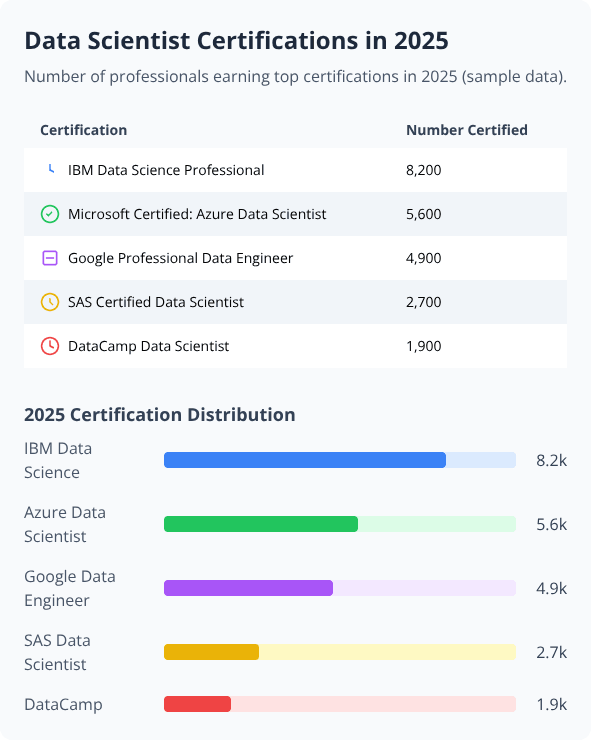The height and width of the screenshot is (740, 591).
Task: Click the Number Certified column header
Action: click(467, 130)
